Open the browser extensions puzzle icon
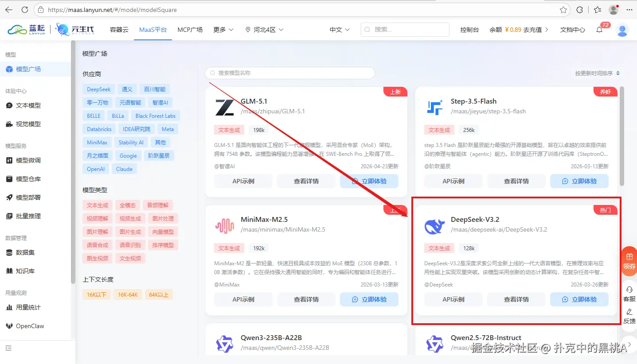 pyautogui.click(x=579, y=10)
